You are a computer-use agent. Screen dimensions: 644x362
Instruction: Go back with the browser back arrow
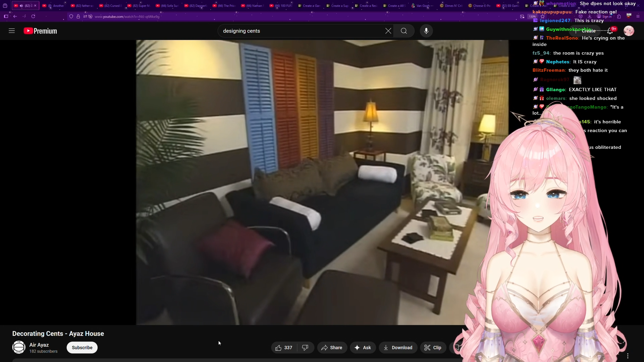[x=15, y=16]
